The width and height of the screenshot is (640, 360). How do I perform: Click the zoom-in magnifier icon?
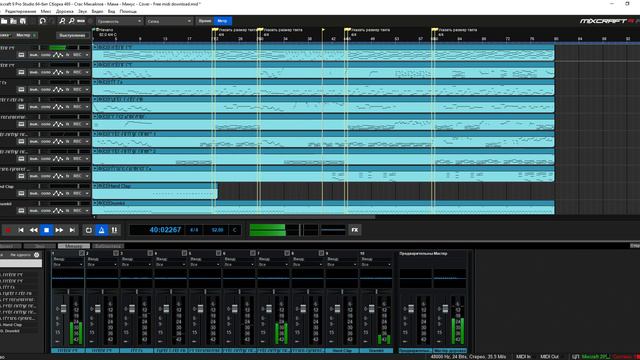click(62, 21)
